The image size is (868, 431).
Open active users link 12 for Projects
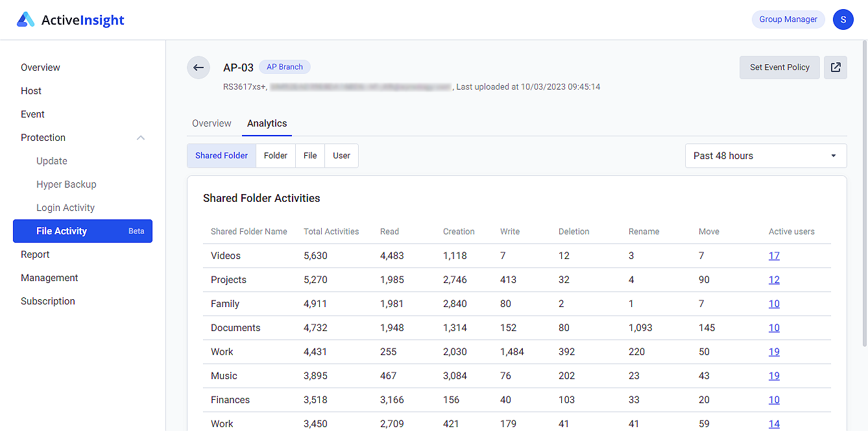pyautogui.click(x=774, y=280)
